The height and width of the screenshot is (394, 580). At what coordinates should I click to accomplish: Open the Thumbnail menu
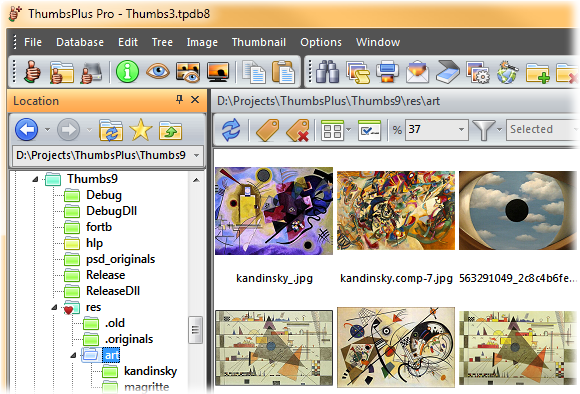[x=259, y=42]
